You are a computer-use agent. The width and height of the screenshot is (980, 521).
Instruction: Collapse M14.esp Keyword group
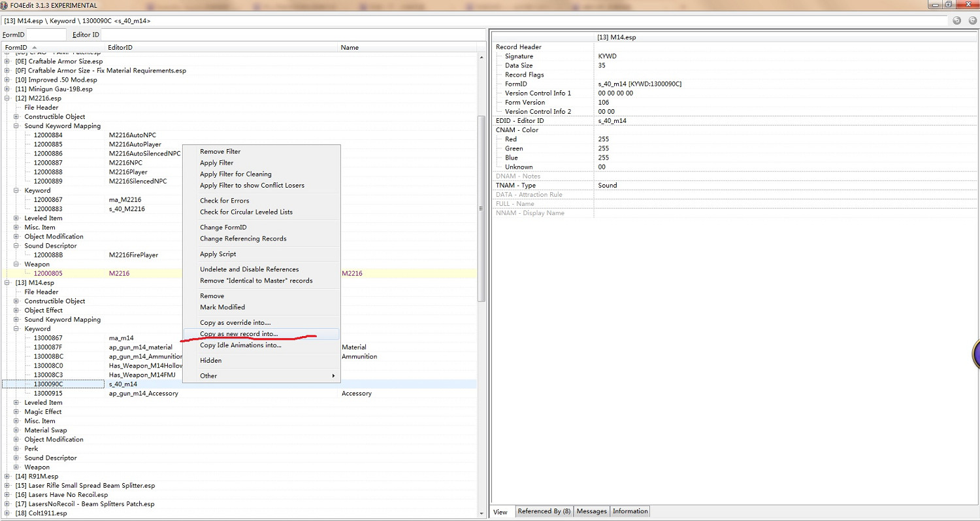point(16,329)
